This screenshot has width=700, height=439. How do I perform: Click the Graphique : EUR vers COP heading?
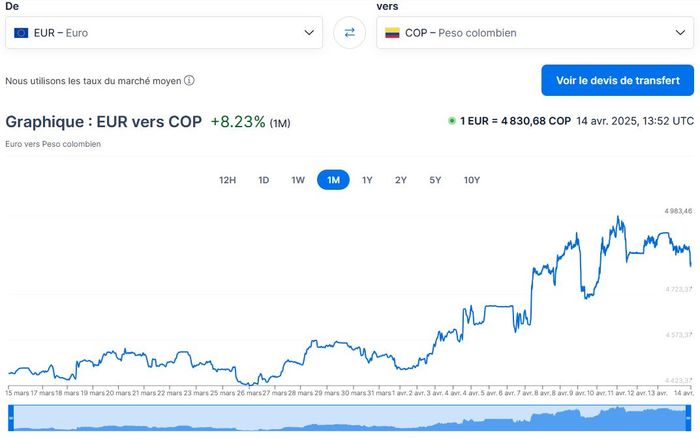pos(104,122)
